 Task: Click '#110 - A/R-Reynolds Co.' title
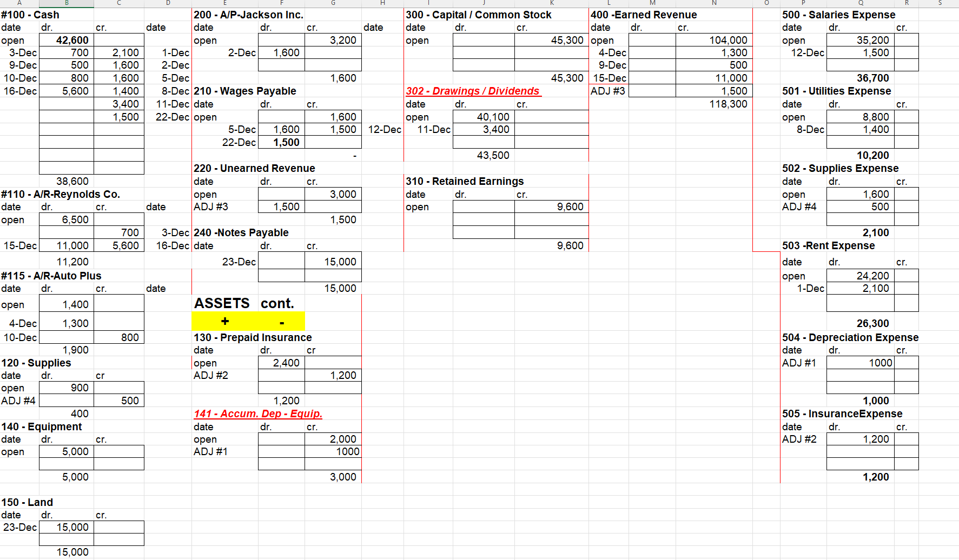(61, 194)
